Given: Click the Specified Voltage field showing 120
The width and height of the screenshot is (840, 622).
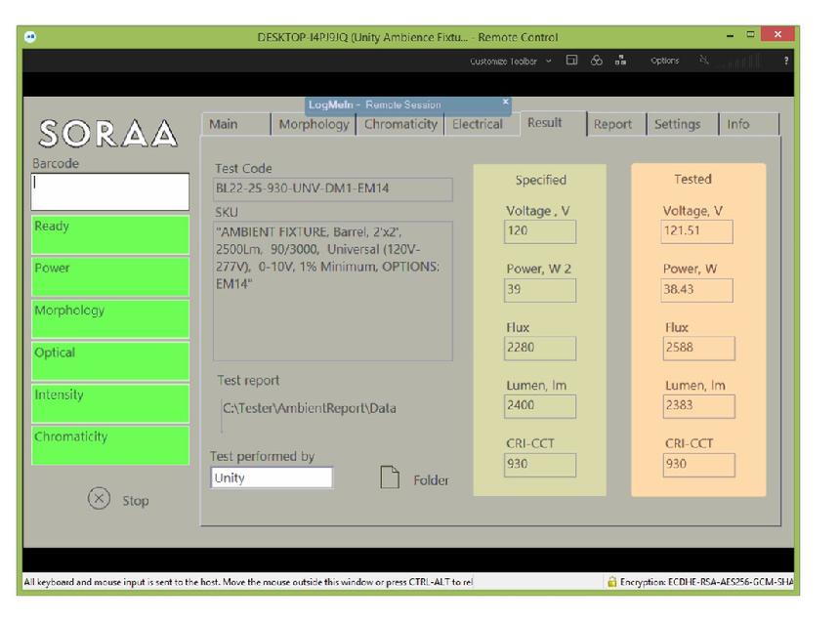Looking at the screenshot, I should pos(540,232).
